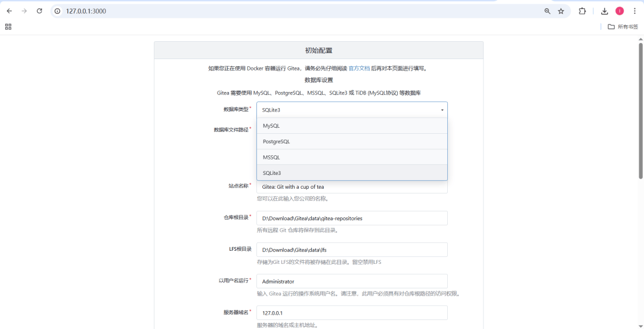Viewport: 644px width, 329px height.
Task: Click page vertical scrollbar thumb
Action: pos(640,110)
